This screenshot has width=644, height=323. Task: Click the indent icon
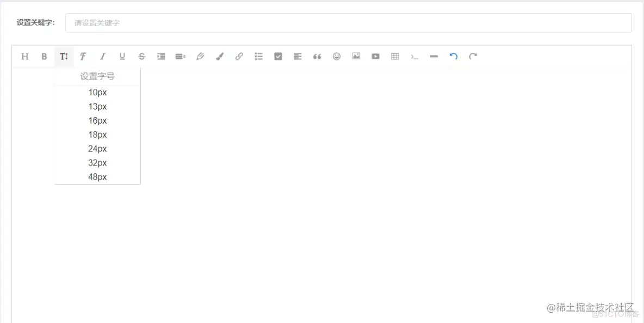coord(161,56)
